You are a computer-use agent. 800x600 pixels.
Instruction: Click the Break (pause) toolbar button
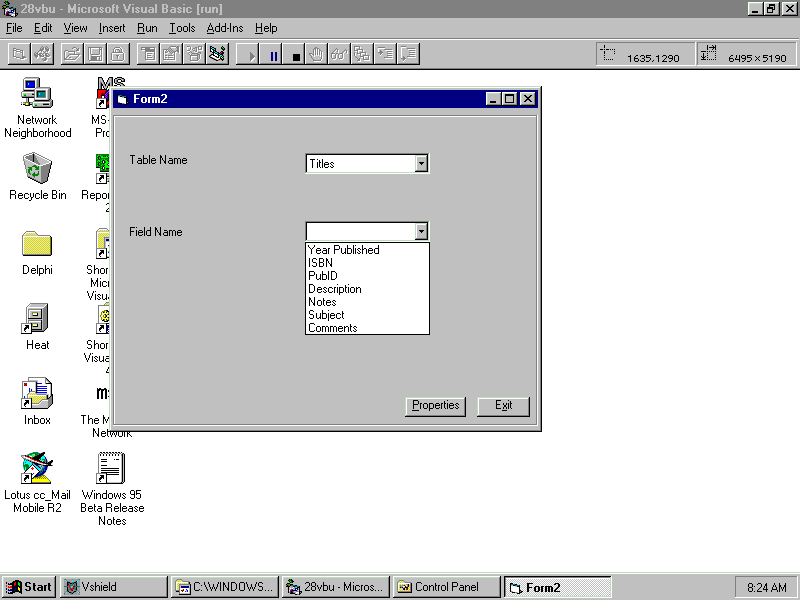coord(274,55)
